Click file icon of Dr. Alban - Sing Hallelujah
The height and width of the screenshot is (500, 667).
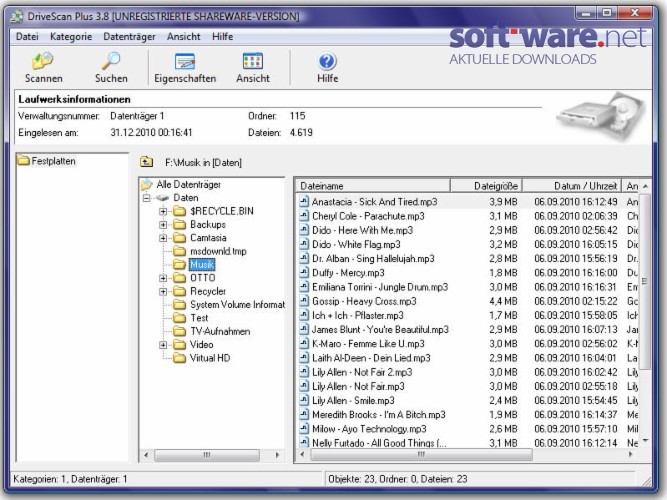[x=304, y=258]
